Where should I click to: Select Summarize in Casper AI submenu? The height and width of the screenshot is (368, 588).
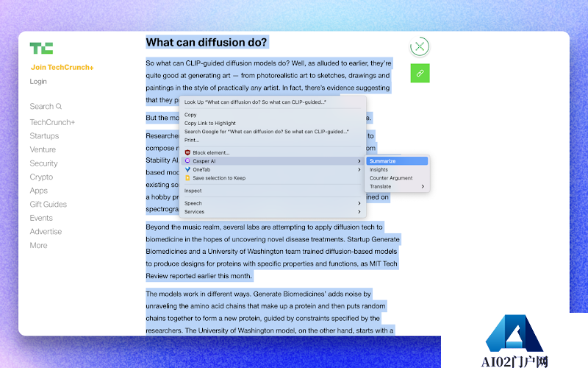click(397, 160)
